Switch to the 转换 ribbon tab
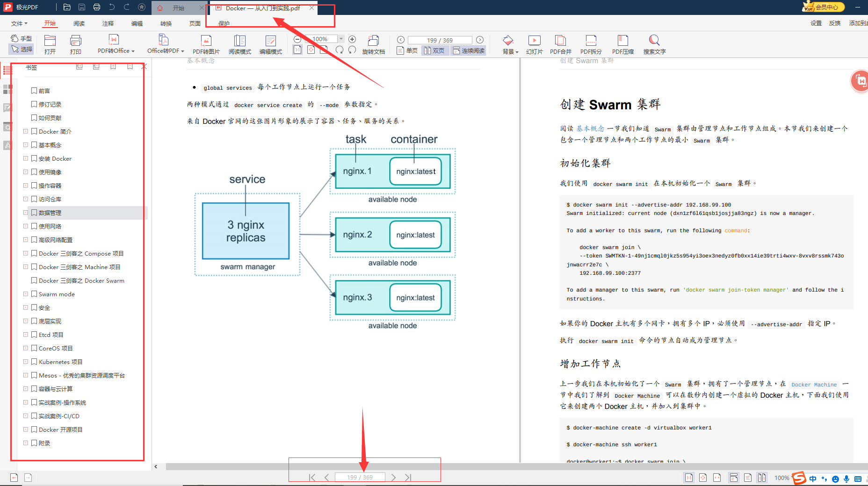The image size is (868, 486). [x=166, y=23]
